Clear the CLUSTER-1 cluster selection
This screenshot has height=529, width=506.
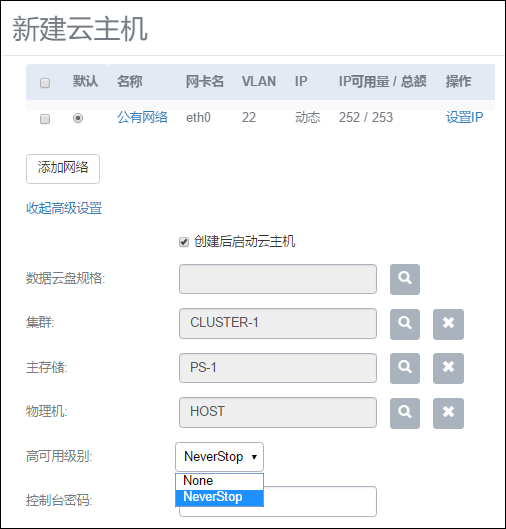click(x=448, y=324)
